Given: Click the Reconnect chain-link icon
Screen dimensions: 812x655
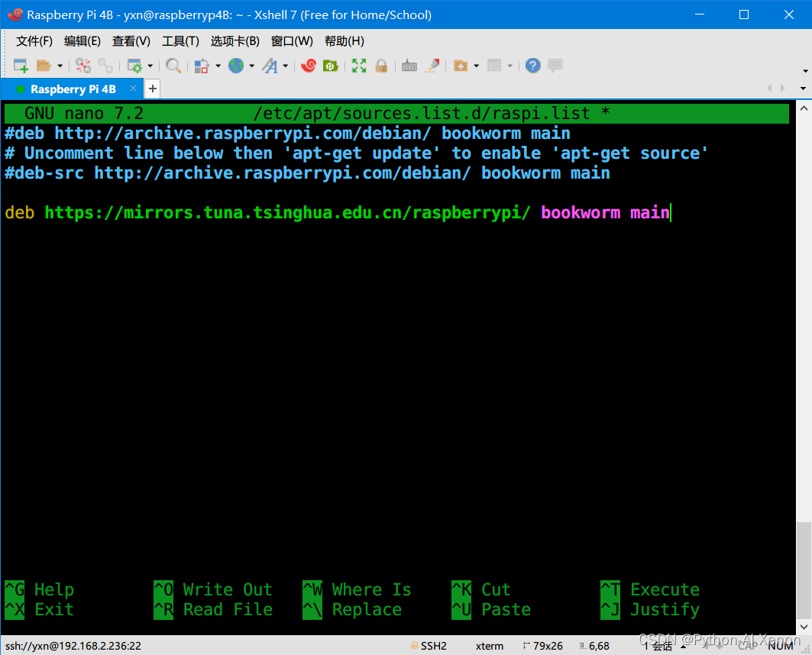Looking at the screenshot, I should click(x=105, y=66).
